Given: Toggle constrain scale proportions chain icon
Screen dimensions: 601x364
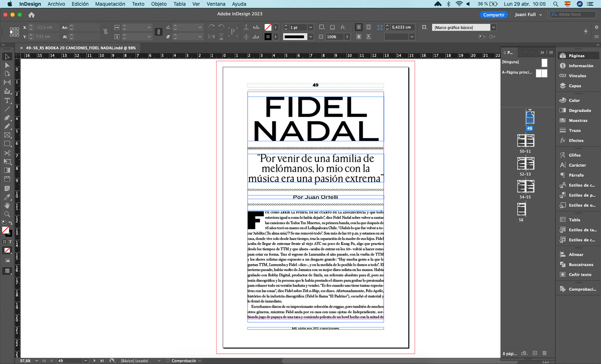Looking at the screenshot, I should pyautogui.click(x=158, y=32).
